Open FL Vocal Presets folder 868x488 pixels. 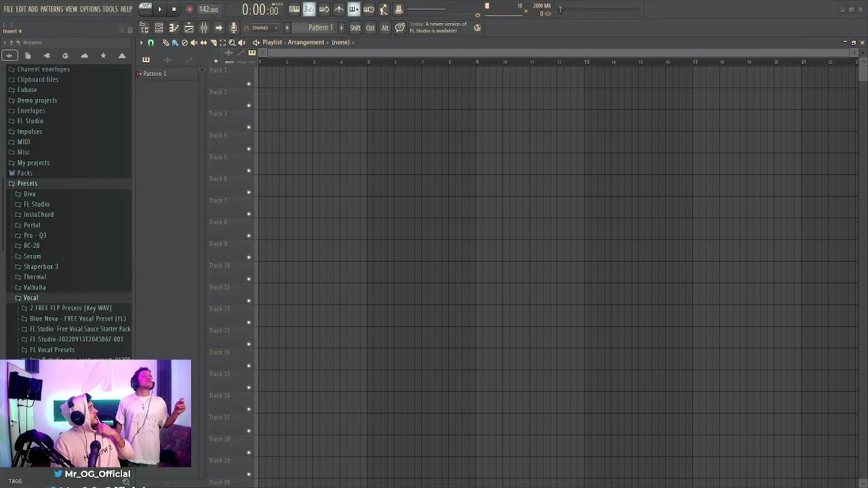click(x=52, y=350)
